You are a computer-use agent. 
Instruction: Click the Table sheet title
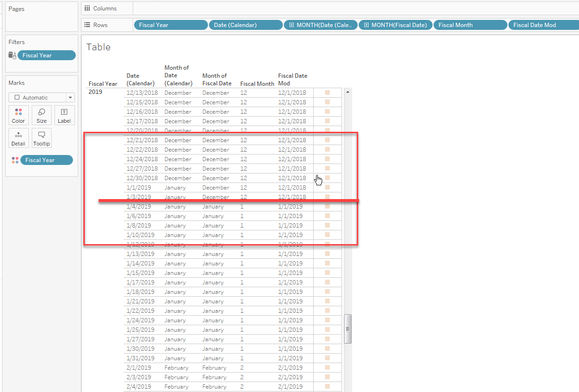click(x=99, y=46)
